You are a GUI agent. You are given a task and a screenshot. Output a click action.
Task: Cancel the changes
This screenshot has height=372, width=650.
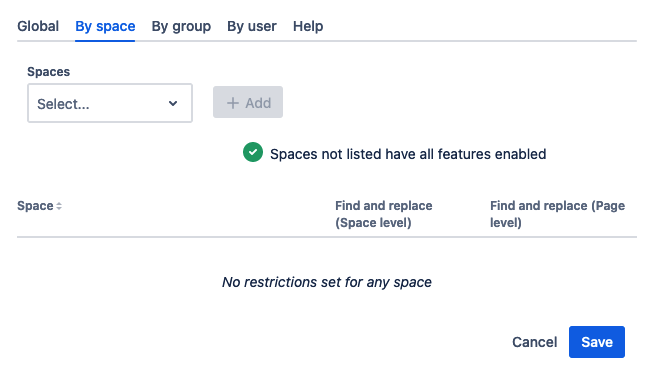click(x=534, y=342)
